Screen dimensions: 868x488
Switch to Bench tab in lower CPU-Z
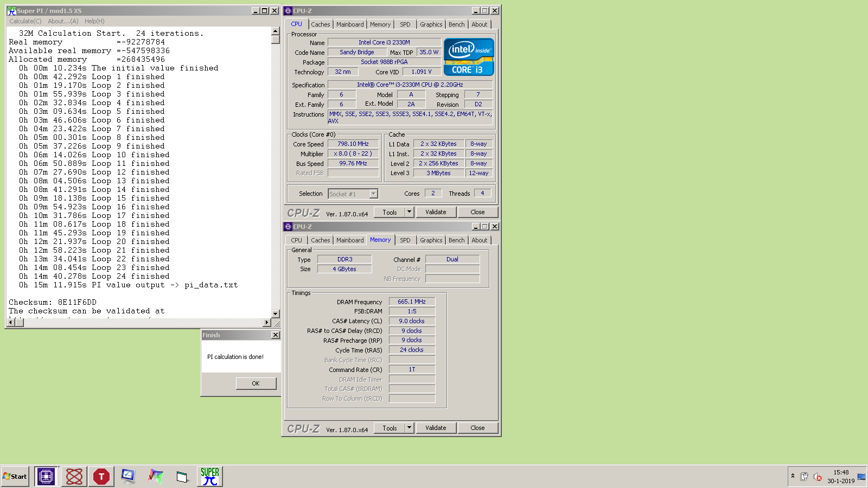457,240
